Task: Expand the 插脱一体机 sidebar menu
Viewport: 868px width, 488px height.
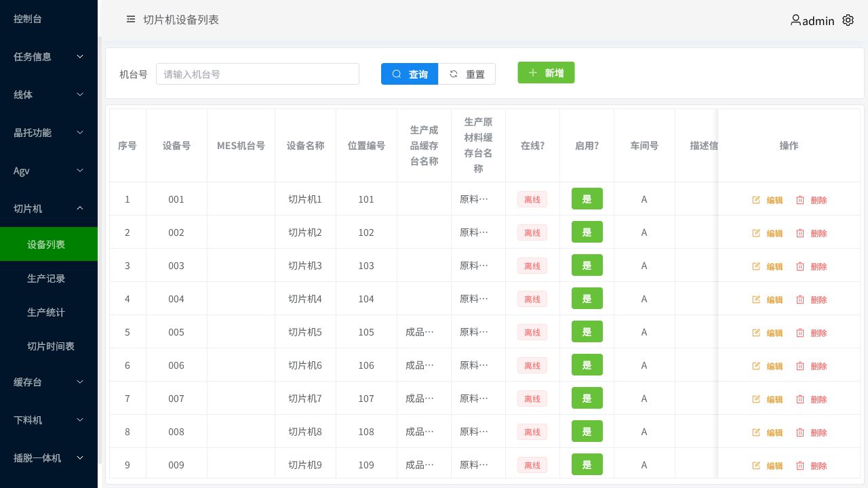Action: click(x=49, y=458)
